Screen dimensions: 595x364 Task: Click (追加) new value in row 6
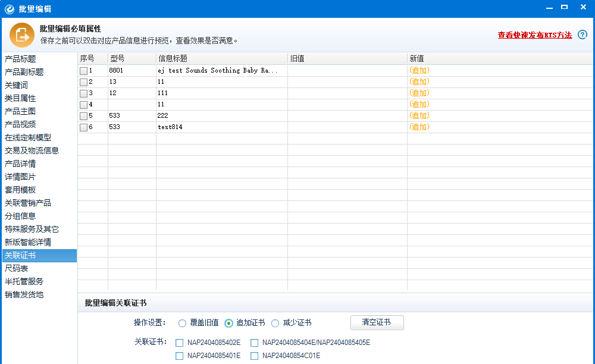click(419, 127)
